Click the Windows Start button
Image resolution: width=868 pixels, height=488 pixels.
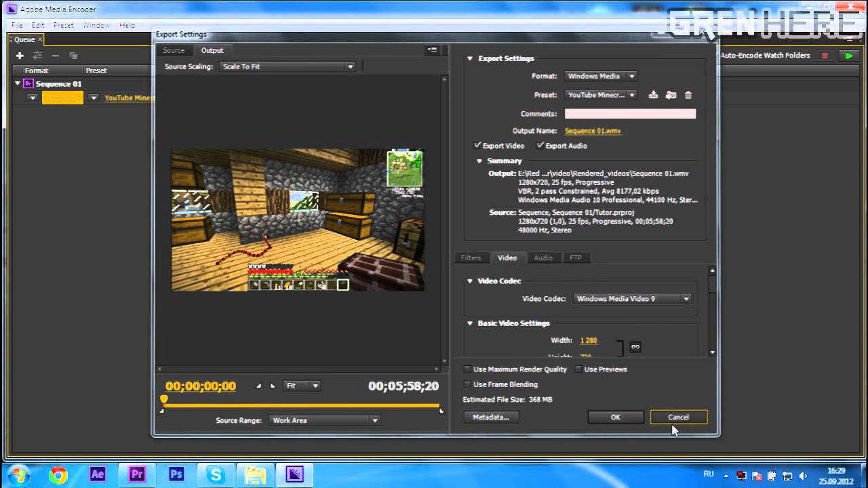(18, 474)
